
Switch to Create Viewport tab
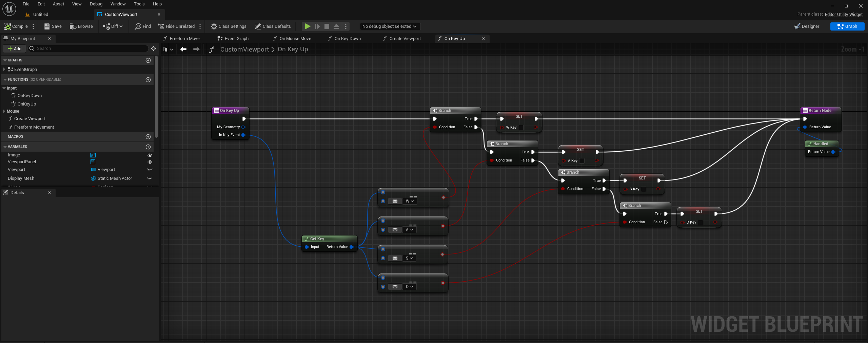402,39
